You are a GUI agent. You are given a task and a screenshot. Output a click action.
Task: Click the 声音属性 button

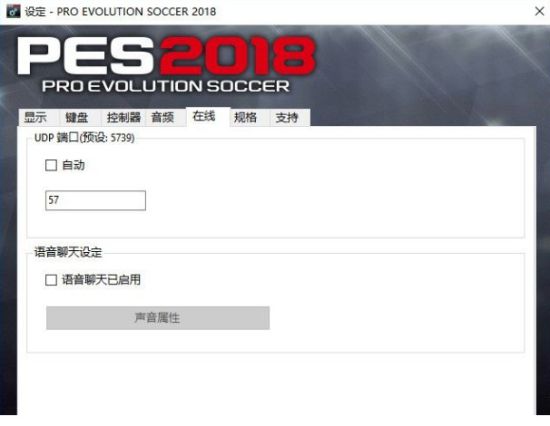point(158,318)
